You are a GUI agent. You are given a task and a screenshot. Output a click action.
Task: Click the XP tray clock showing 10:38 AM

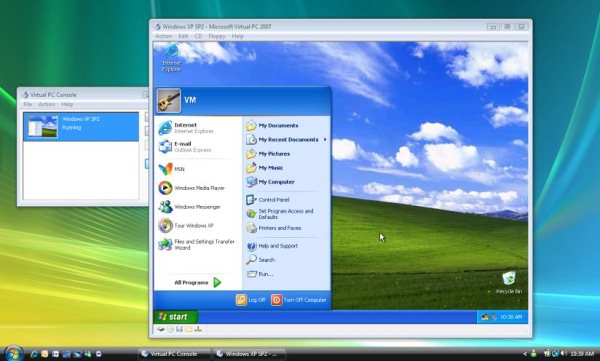[x=511, y=317]
